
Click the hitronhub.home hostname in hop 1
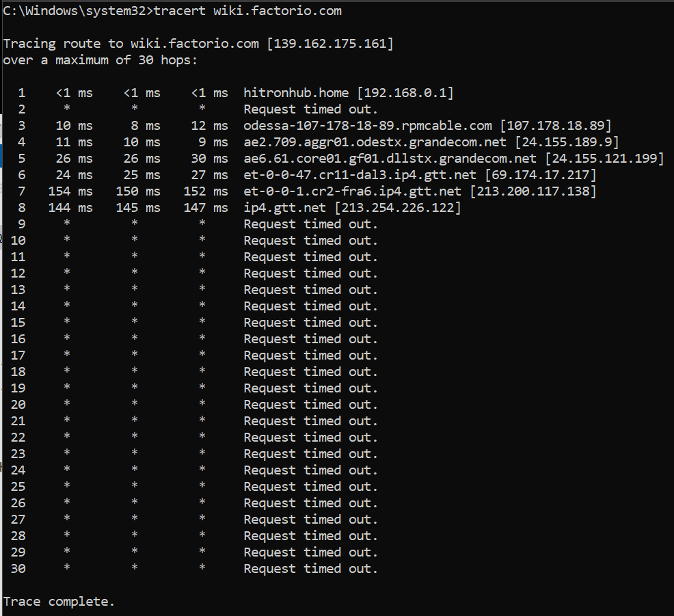point(296,93)
